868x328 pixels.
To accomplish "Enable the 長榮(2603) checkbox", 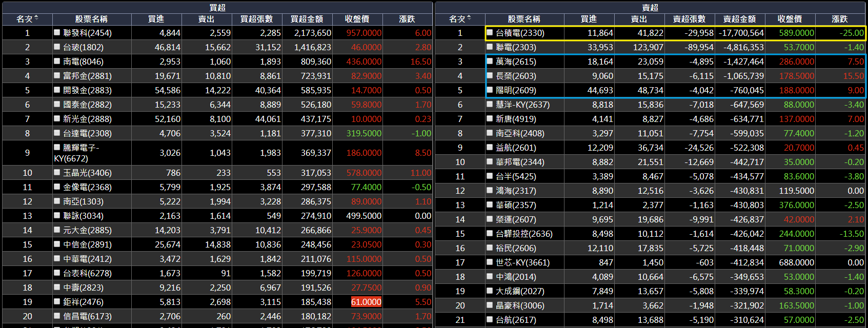I will tap(490, 75).
